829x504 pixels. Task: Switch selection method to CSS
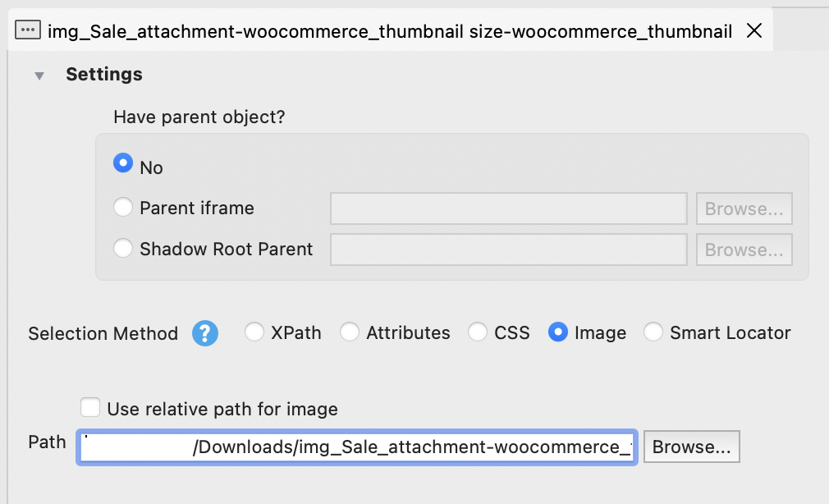click(x=478, y=332)
